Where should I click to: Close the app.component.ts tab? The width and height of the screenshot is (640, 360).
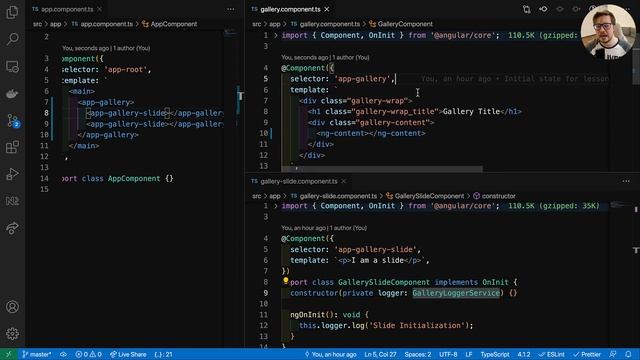[x=100, y=9]
